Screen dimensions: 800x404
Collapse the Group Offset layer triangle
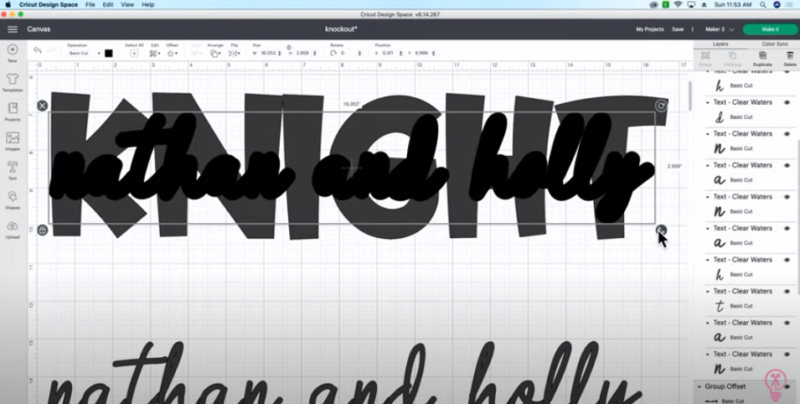pyautogui.click(x=699, y=387)
